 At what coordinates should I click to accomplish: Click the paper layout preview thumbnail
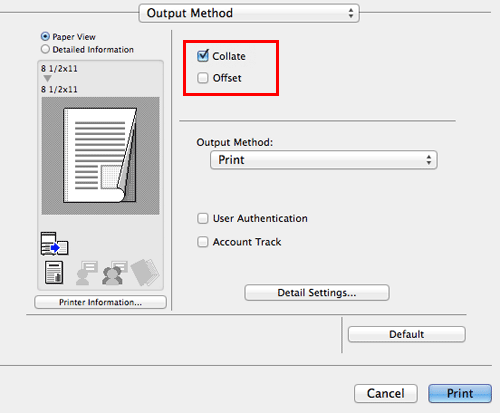(100, 156)
